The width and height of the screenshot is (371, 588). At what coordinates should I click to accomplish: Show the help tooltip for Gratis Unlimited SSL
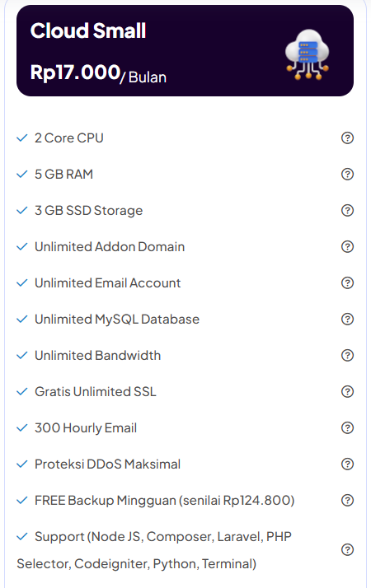(347, 391)
